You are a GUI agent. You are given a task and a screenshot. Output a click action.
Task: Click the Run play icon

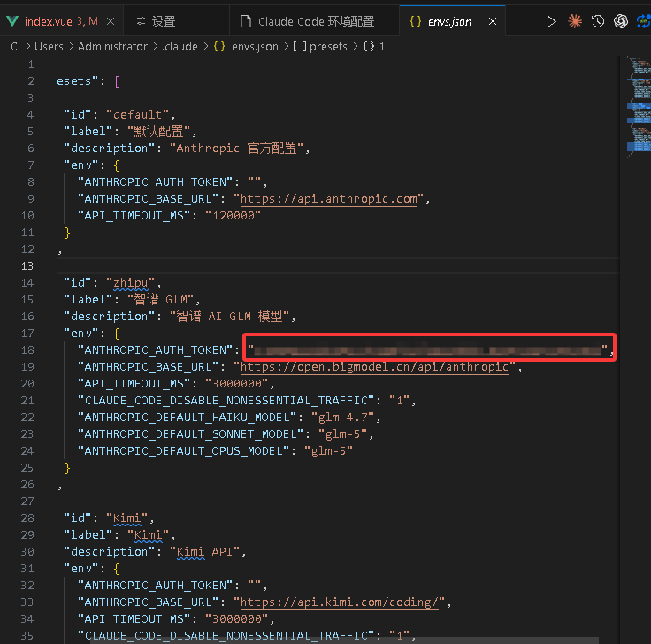[551, 21]
